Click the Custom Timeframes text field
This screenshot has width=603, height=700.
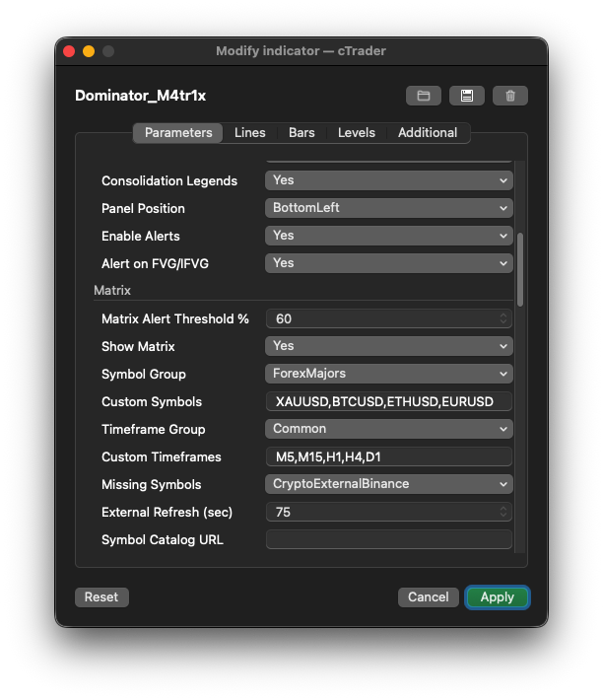pos(389,456)
